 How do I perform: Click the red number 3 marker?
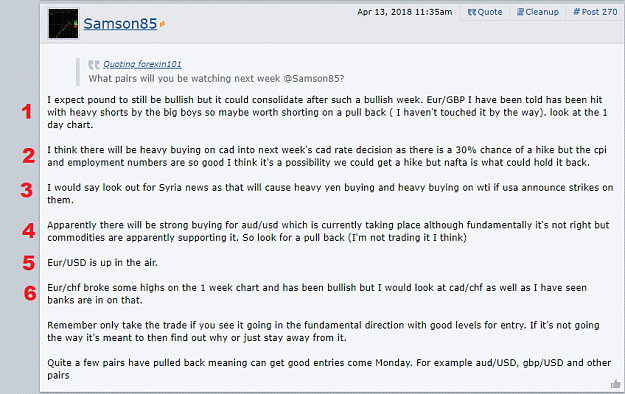point(27,190)
